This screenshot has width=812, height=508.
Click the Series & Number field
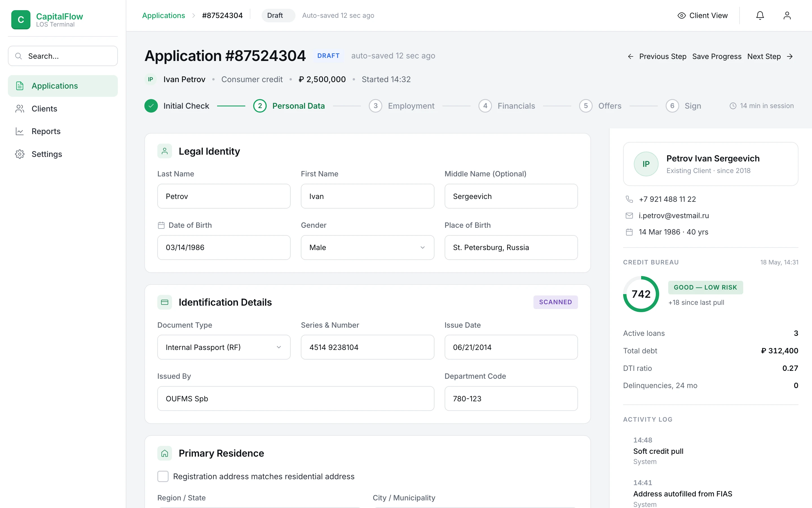click(367, 347)
